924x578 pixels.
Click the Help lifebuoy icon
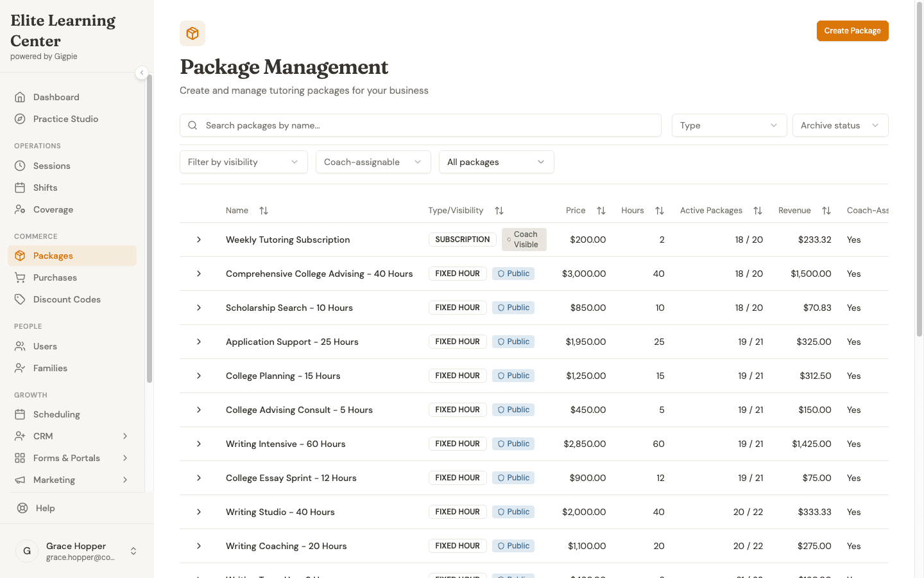22,508
